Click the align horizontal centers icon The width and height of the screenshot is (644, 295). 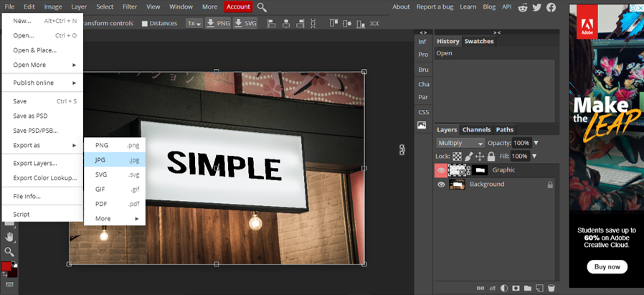coord(286,24)
